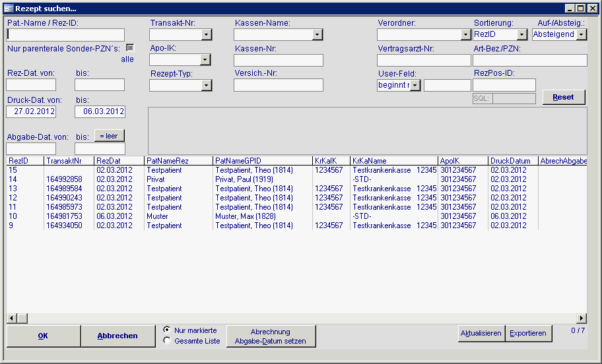Image resolution: width=602 pixels, height=364 pixels.
Task: Click the Versich.-Nr input field
Action: [x=279, y=85]
